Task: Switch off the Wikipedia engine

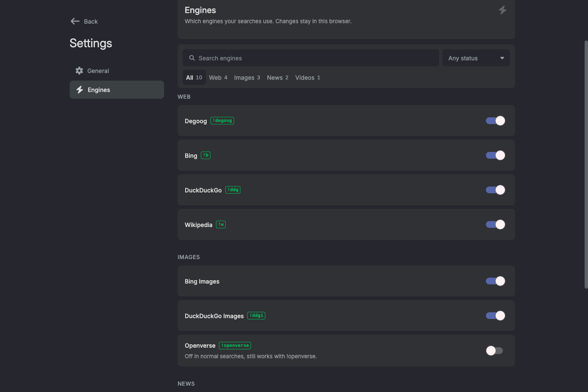Action: (x=495, y=224)
